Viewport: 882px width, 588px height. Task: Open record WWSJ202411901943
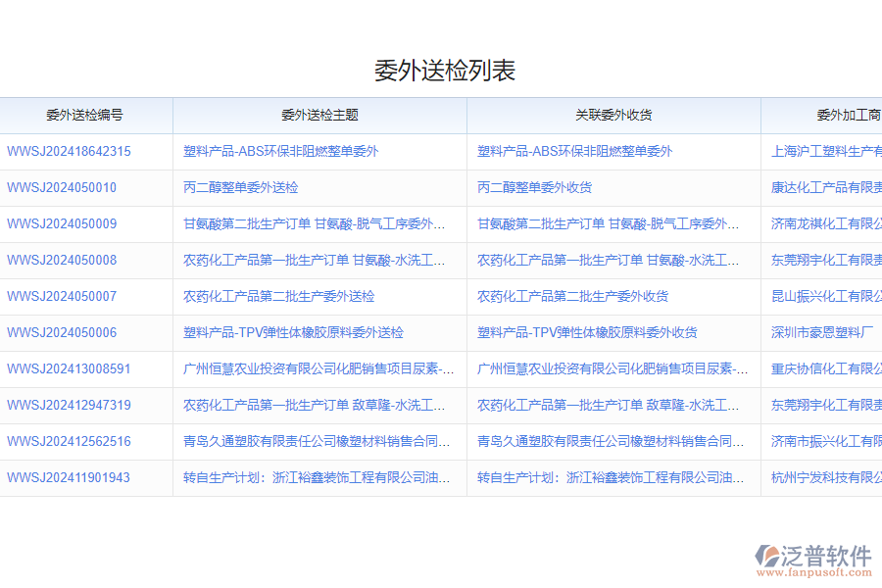point(65,477)
